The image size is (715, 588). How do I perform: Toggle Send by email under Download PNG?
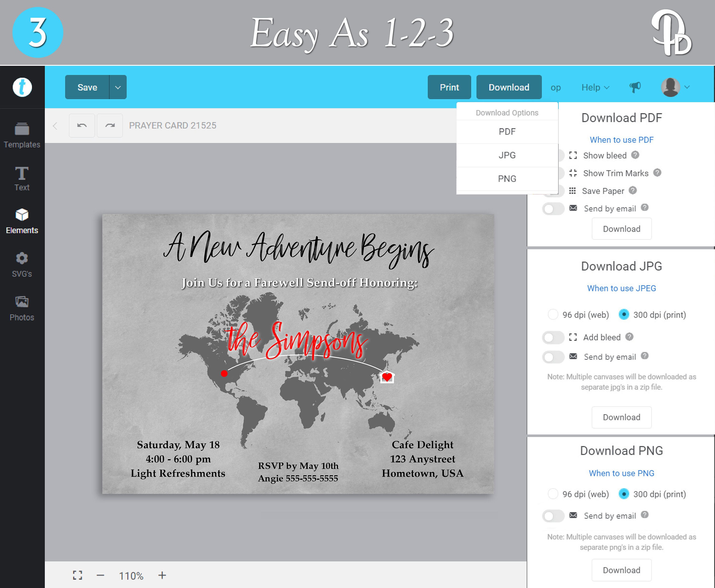click(553, 516)
